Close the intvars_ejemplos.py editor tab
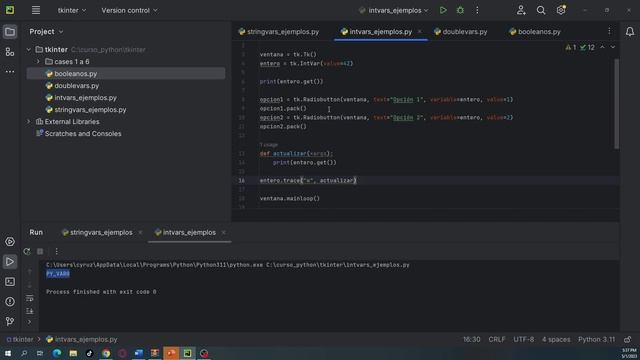640x360 pixels. point(420,31)
